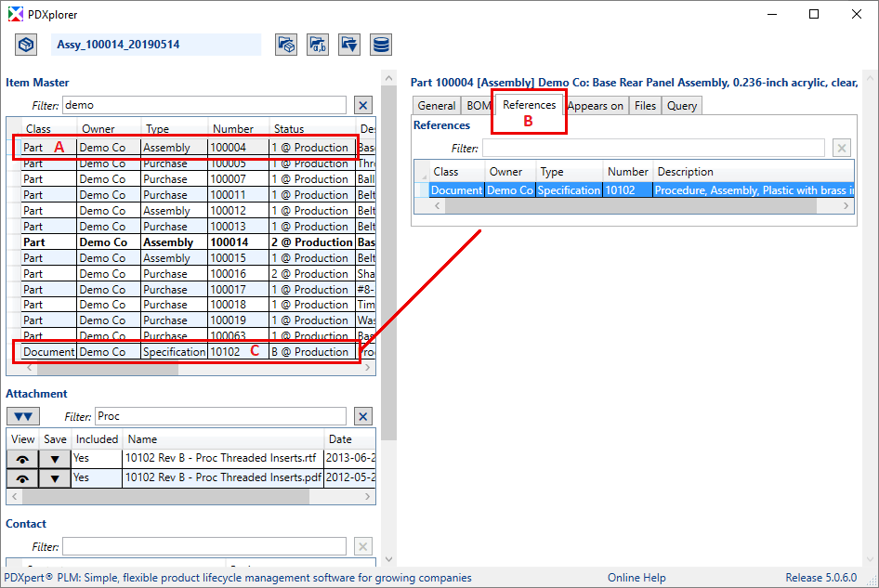Click the References list right scroll arrow
This screenshot has height=588, width=879.
(846, 206)
